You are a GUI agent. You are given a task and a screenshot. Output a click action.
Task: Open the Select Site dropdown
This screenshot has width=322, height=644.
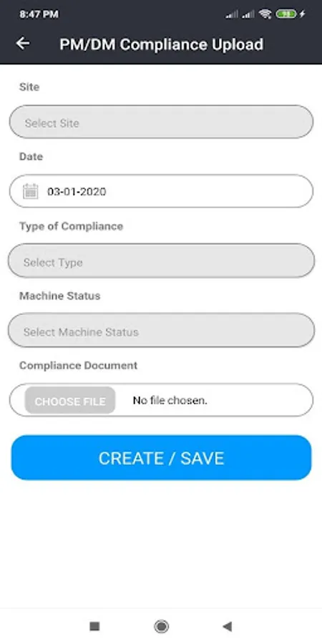point(161,122)
